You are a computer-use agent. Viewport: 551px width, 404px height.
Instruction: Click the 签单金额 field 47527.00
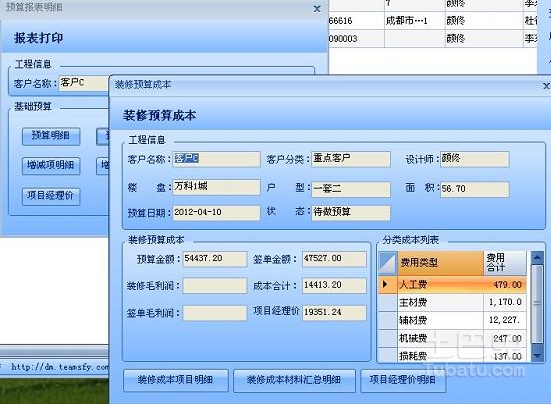pyautogui.click(x=334, y=259)
